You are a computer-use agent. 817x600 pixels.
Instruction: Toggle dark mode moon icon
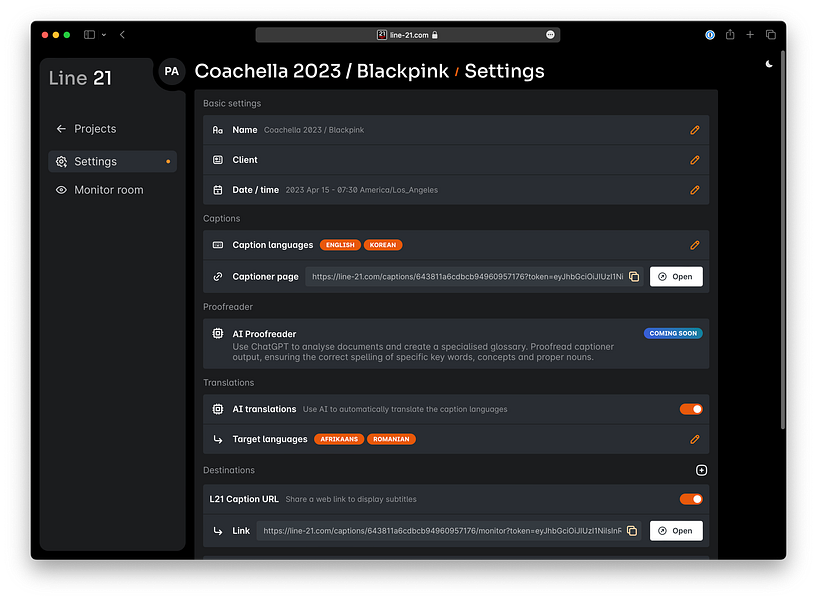pyautogui.click(x=769, y=64)
